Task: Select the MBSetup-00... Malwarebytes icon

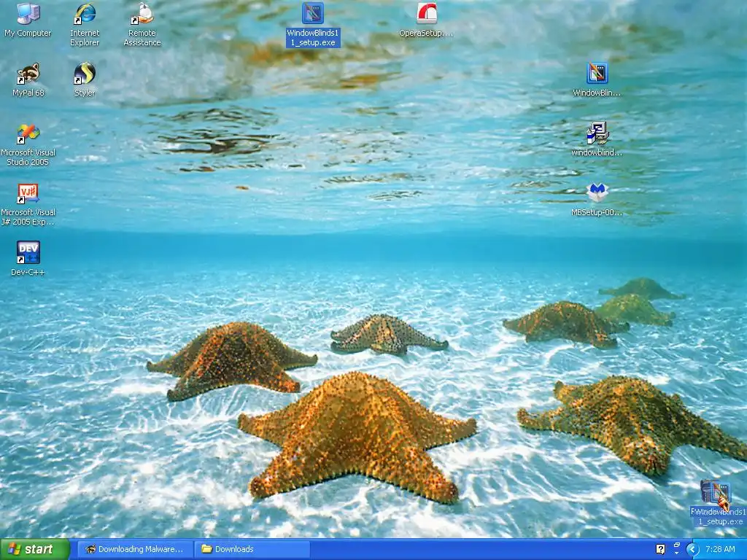Action: point(597,200)
